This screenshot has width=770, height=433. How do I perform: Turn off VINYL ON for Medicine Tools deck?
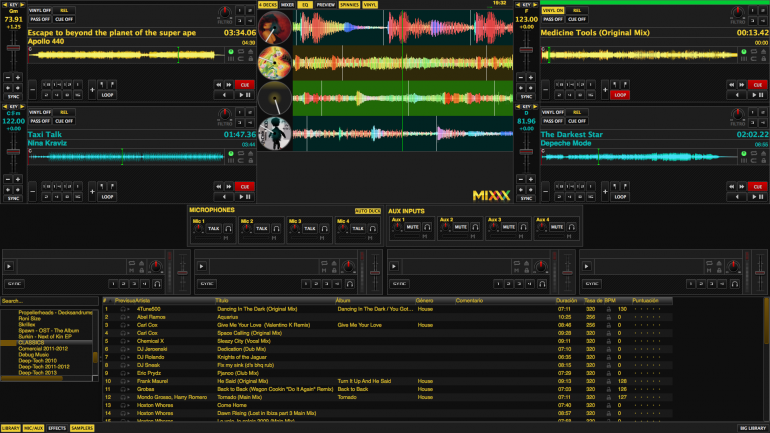coord(552,10)
